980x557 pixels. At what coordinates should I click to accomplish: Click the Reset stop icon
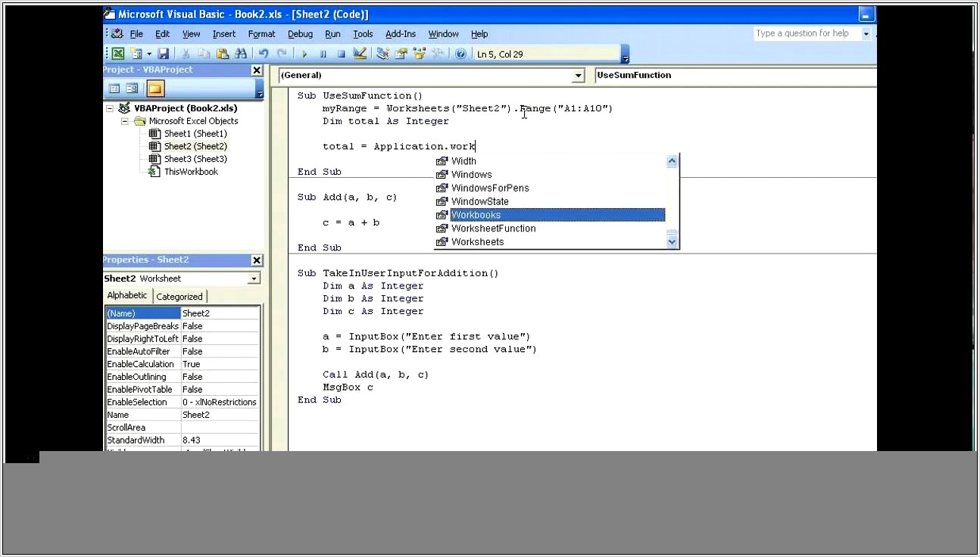tap(341, 54)
